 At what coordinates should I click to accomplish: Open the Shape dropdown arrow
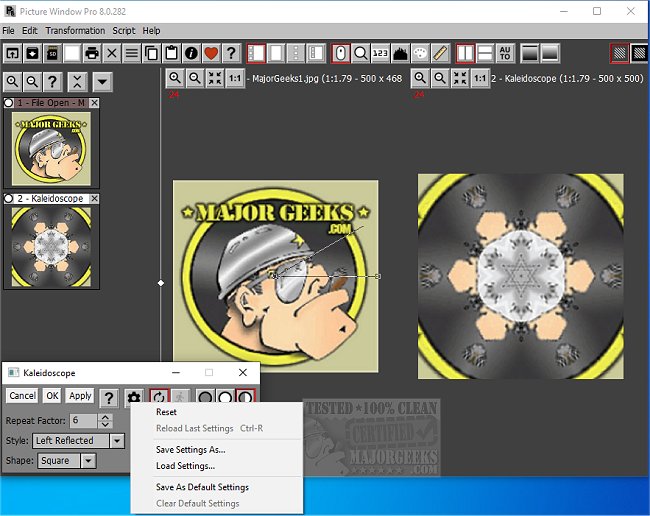pyautogui.click(x=88, y=460)
